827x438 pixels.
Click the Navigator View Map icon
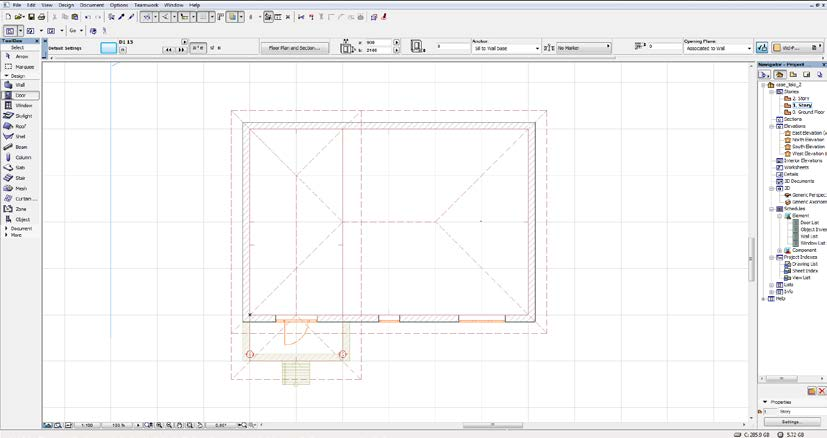(793, 75)
